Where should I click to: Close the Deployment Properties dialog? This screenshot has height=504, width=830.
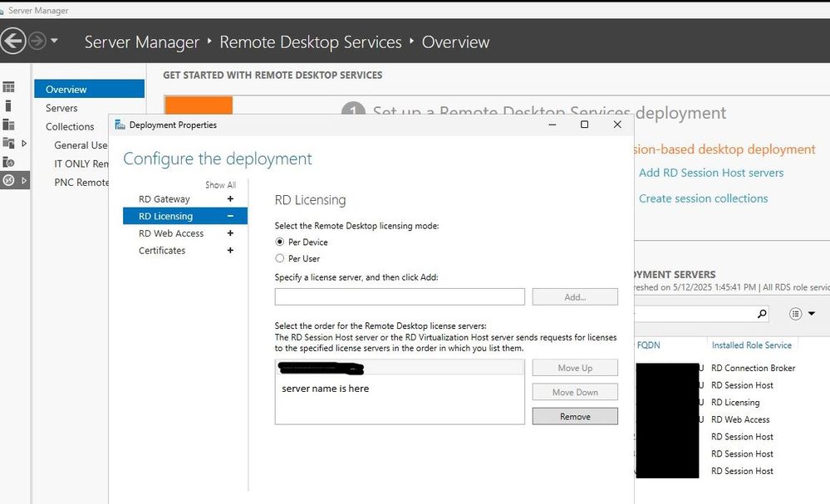pos(617,125)
